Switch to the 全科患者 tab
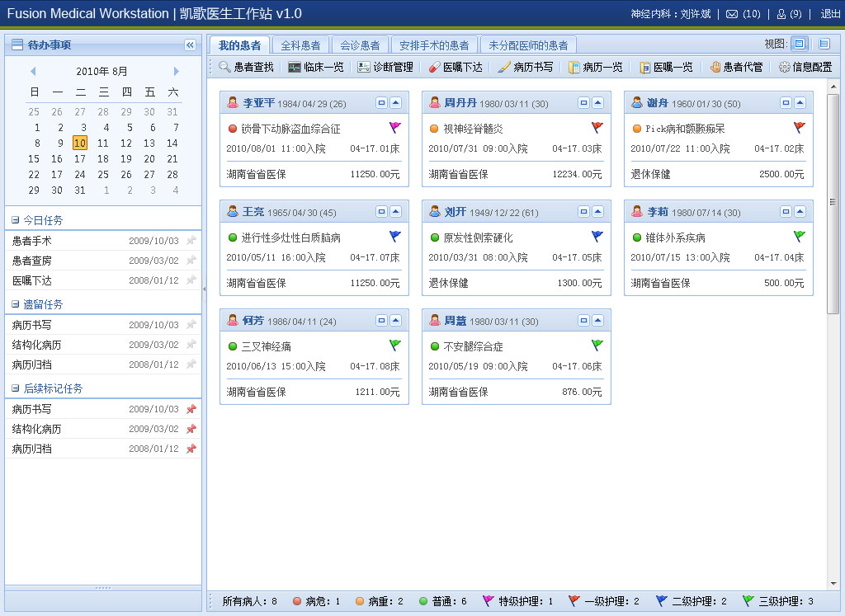The image size is (845, 616). [300, 45]
